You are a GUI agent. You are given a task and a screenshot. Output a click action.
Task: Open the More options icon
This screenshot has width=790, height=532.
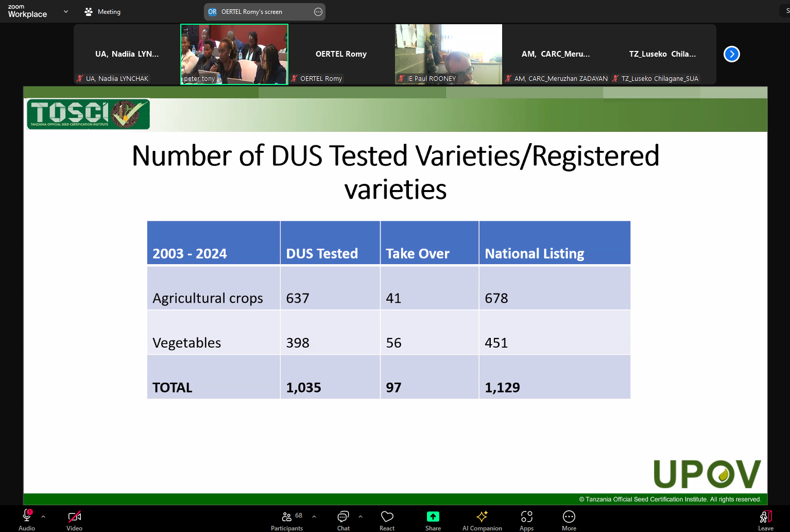point(569,517)
